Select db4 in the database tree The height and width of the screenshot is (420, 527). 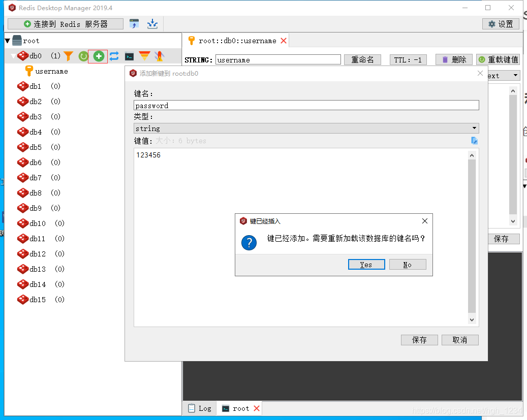[x=35, y=132]
